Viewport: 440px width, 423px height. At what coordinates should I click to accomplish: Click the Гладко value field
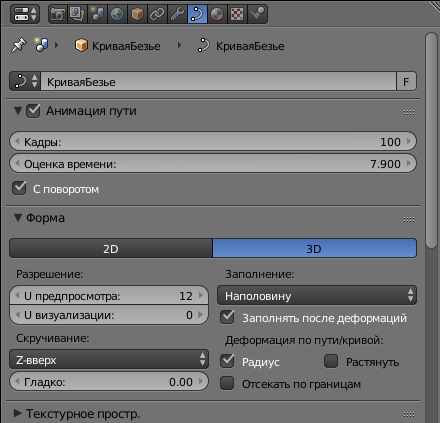pyautogui.click(x=109, y=381)
